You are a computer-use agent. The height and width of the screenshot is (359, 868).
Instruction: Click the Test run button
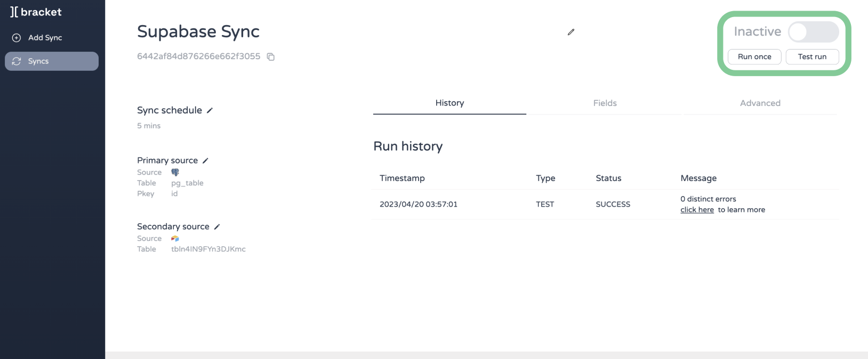pyautogui.click(x=812, y=56)
